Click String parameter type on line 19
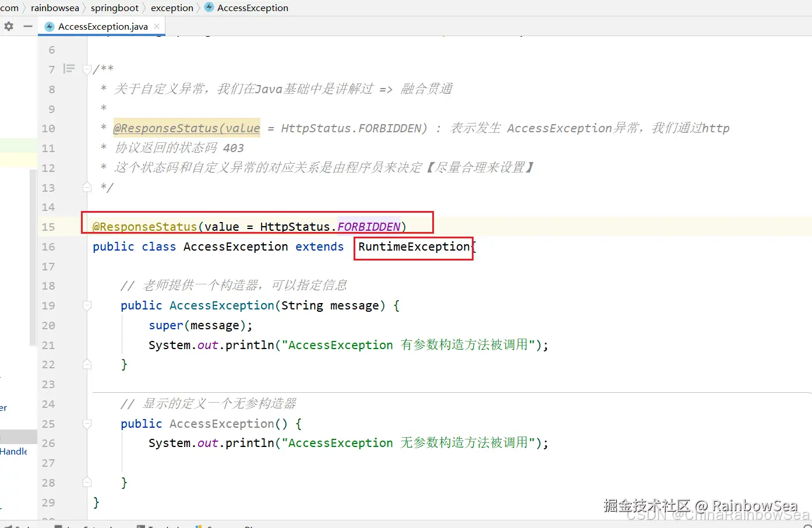 pos(302,305)
